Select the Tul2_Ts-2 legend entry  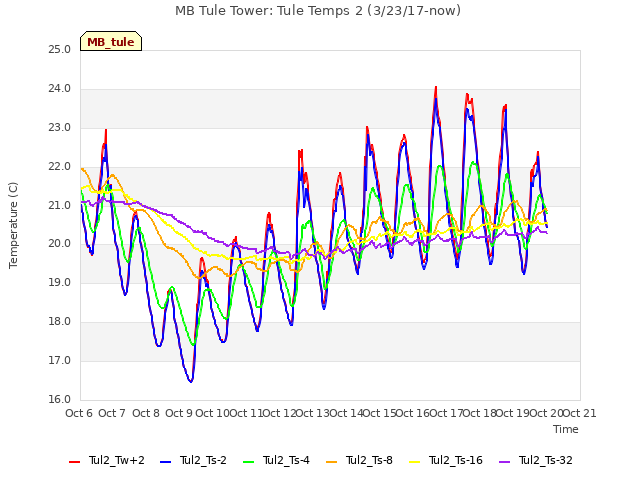pos(193,461)
